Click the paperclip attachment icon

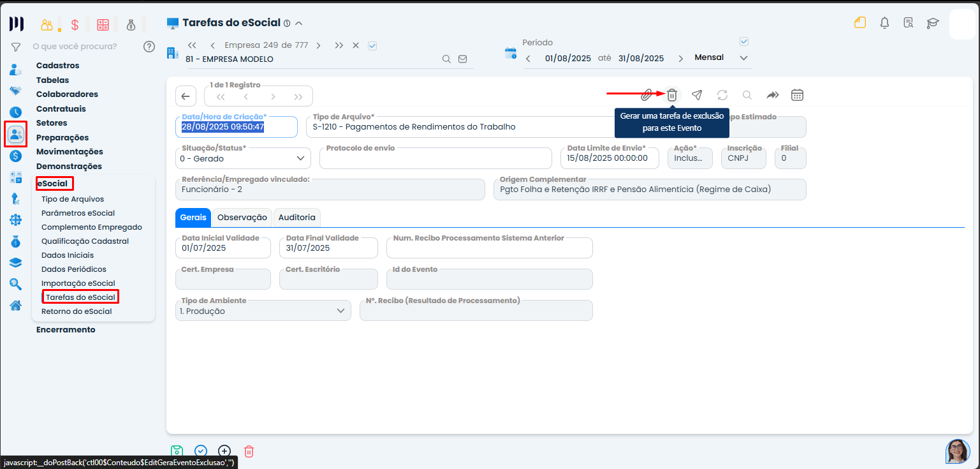(x=646, y=95)
